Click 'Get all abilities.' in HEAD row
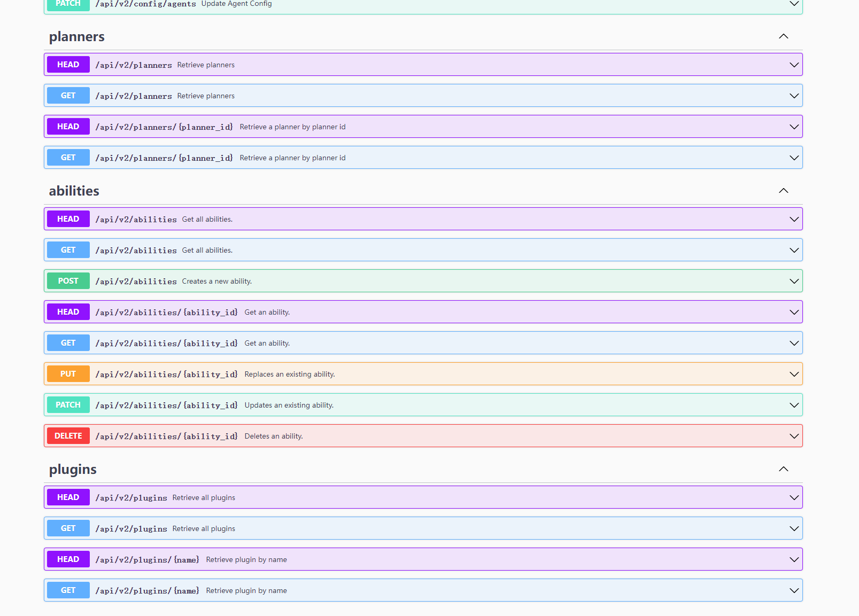The image size is (859, 616). click(x=207, y=219)
